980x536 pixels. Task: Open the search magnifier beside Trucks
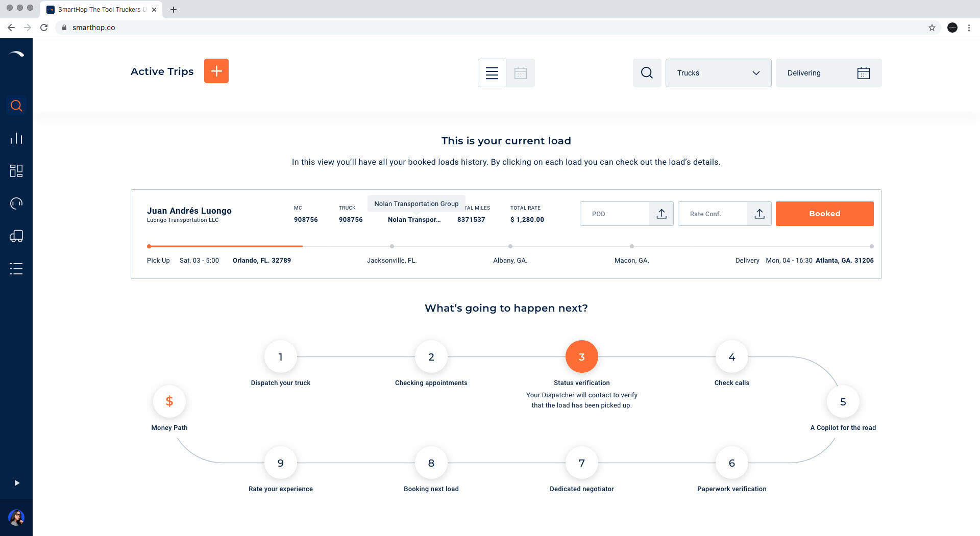click(x=647, y=73)
